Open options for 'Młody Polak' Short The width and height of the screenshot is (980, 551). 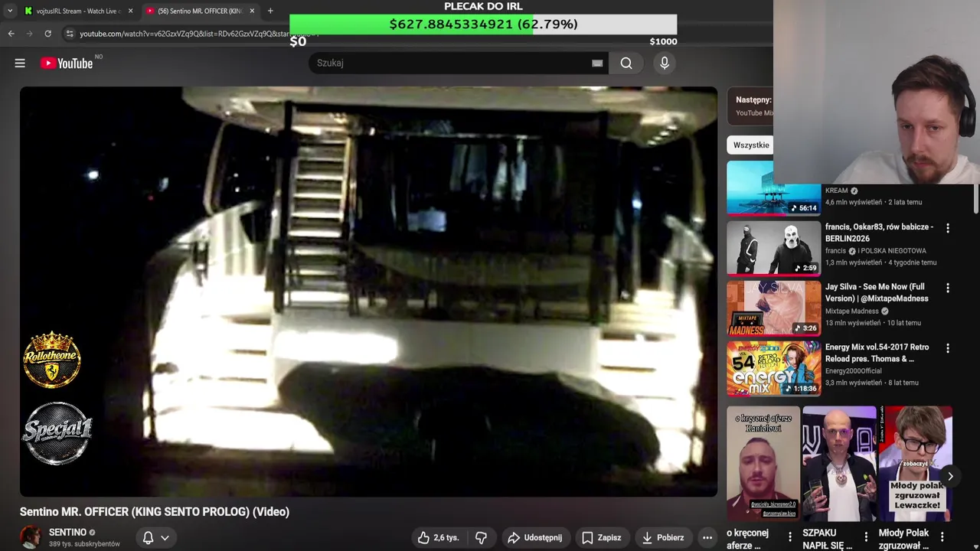point(942,537)
